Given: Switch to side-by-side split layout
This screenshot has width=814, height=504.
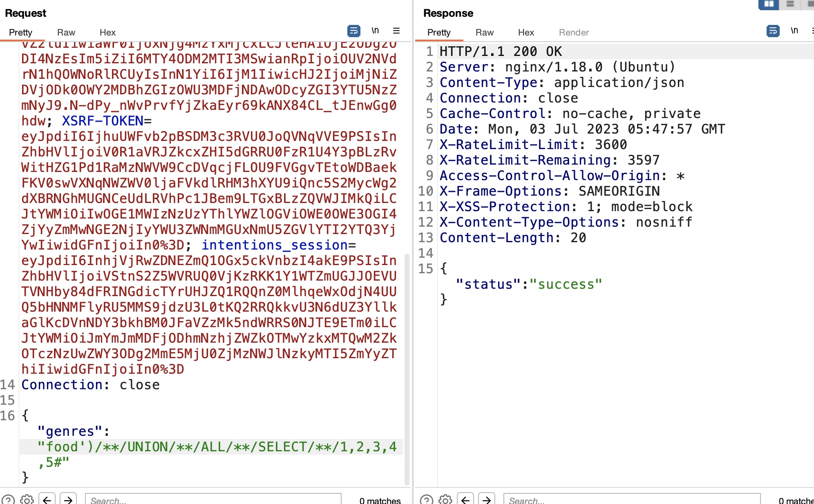Looking at the screenshot, I should (x=769, y=4).
